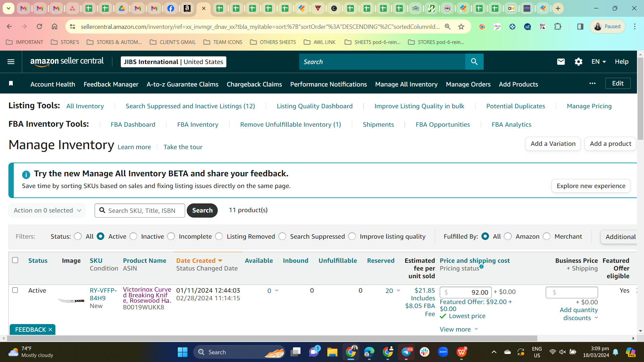The image size is (644, 362).
Task: Reload the page with browser refresh icon
Action: point(39,26)
